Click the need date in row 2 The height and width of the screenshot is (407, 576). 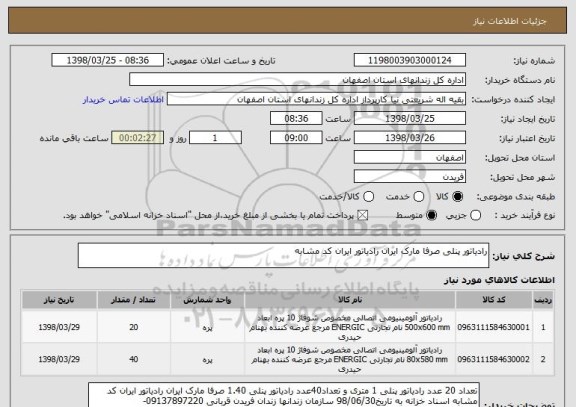59,359
